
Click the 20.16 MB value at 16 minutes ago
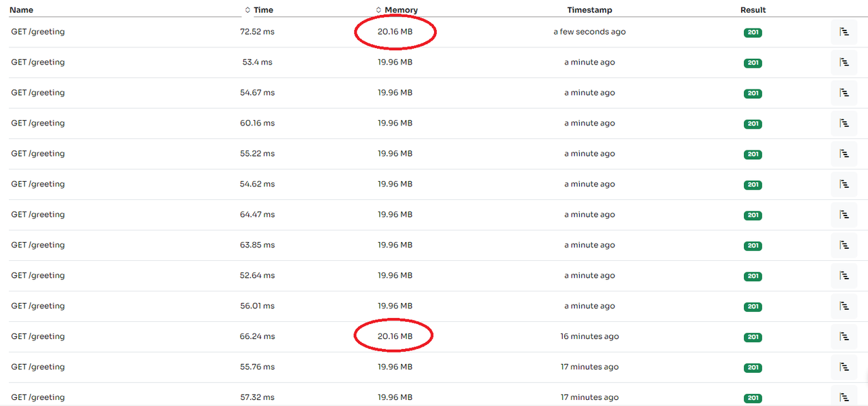coord(395,337)
